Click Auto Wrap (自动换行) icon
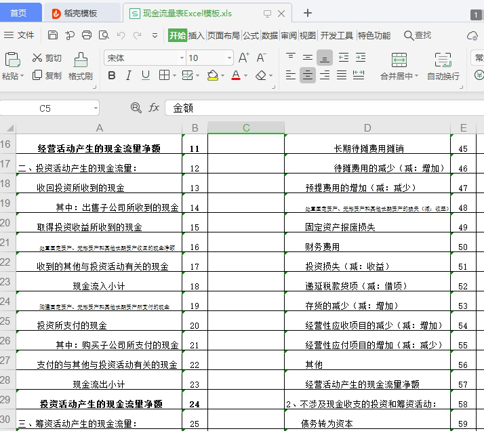 pos(443,60)
